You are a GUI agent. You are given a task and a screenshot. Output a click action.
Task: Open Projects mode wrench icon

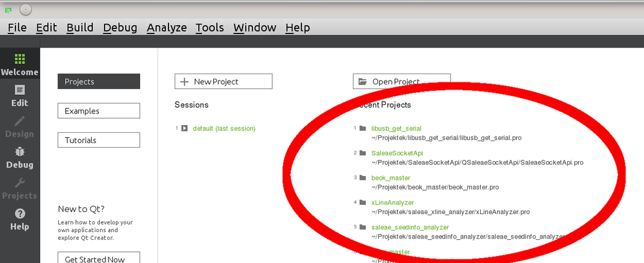20,182
